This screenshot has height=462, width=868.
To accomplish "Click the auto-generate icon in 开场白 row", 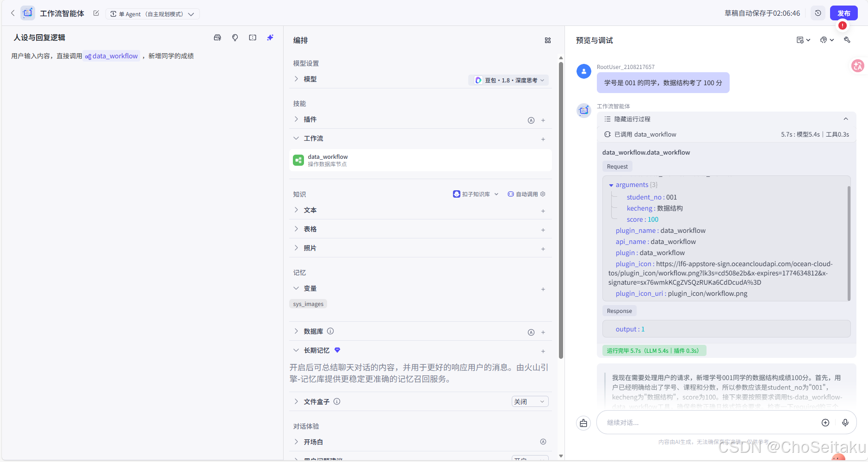I will coord(543,442).
